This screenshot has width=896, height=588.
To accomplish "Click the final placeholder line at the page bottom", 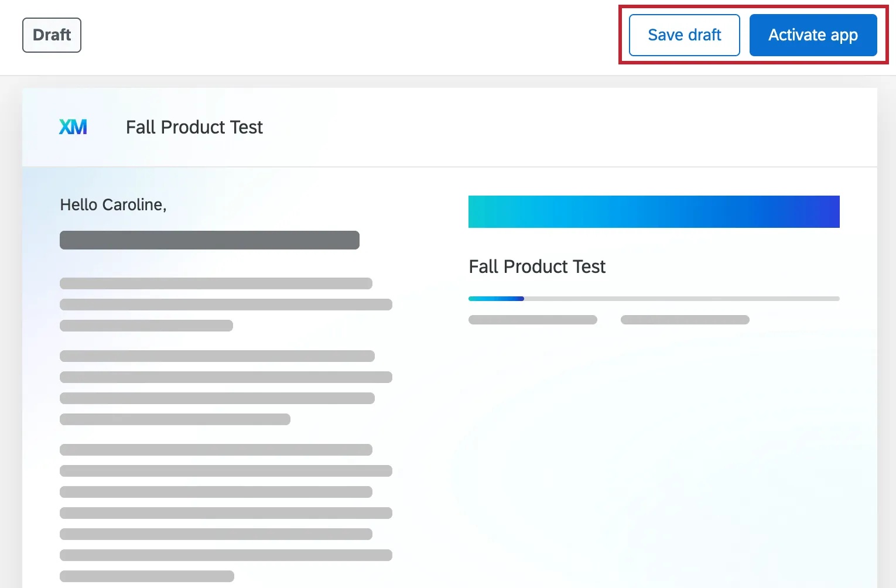I will pos(146,576).
